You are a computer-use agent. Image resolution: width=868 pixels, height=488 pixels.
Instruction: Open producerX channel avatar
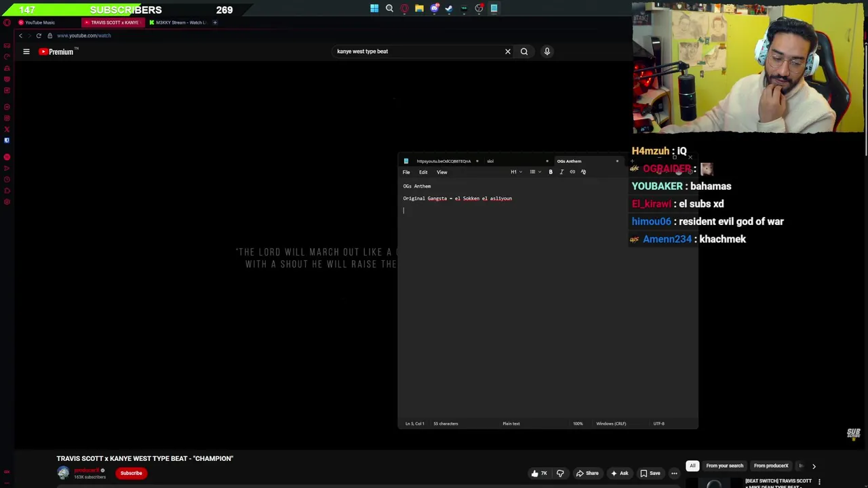(x=63, y=473)
